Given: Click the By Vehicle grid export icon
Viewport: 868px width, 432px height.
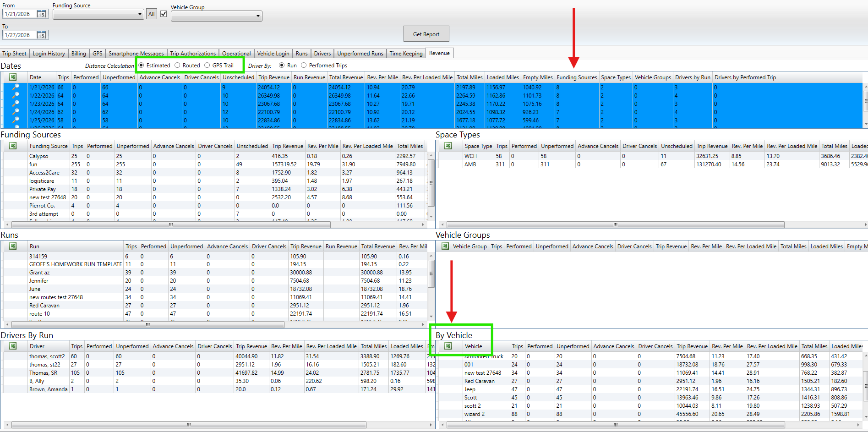Looking at the screenshot, I should 448,346.
